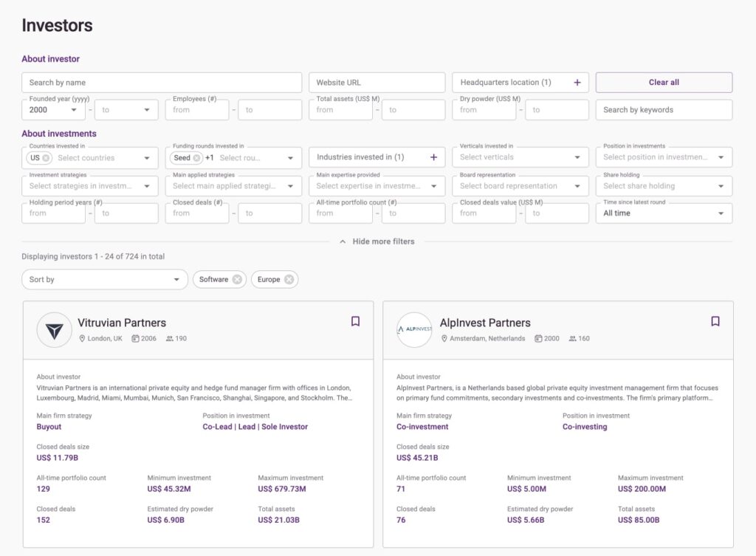Click Closed deals value 'to' input
Viewport: 756px width, 556px height.
[x=557, y=213]
